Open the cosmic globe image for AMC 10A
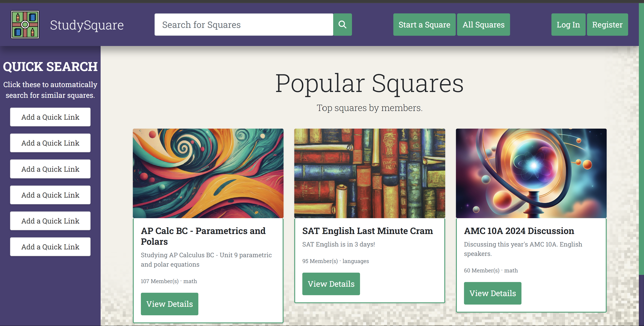Viewport: 644px width, 326px height. 531,173
